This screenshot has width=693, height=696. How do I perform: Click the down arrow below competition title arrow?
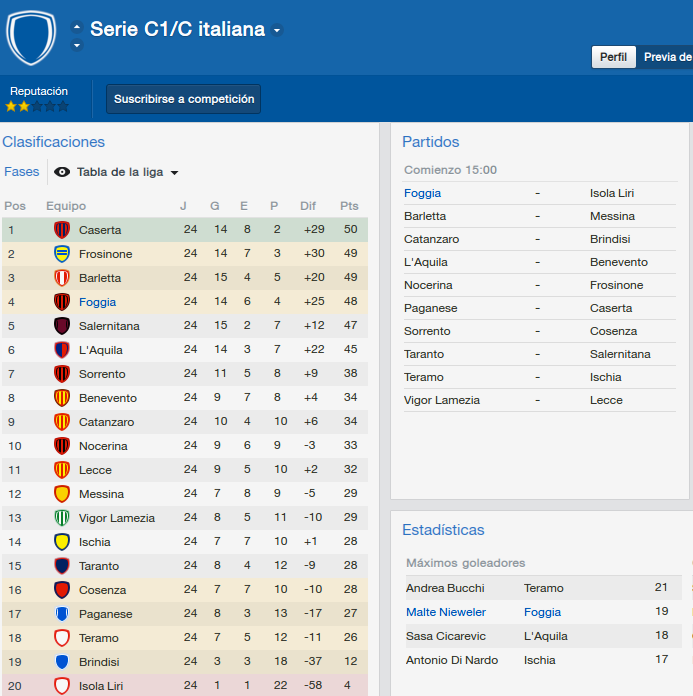[x=77, y=45]
